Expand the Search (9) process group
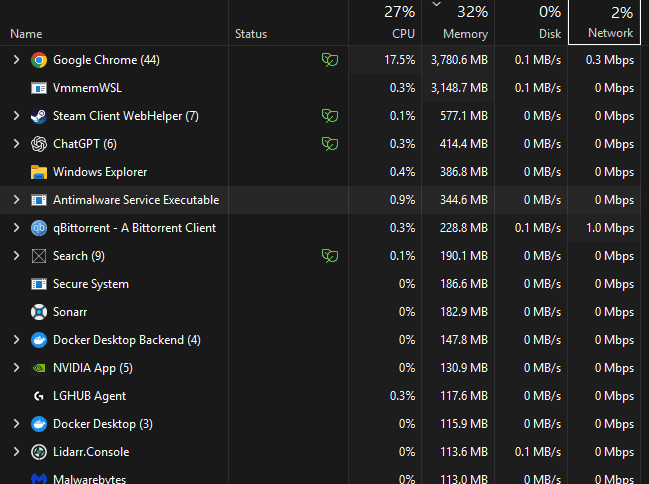Image resolution: width=649 pixels, height=484 pixels. [16, 256]
